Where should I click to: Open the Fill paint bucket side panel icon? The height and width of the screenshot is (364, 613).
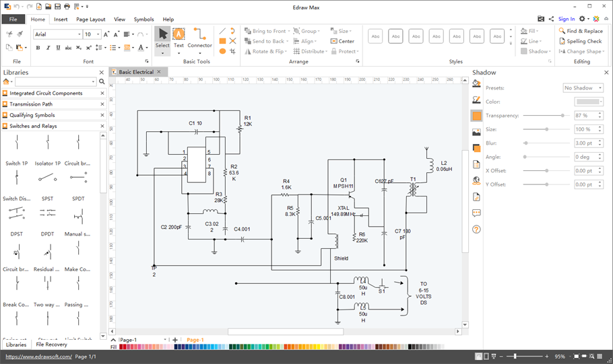pyautogui.click(x=477, y=84)
